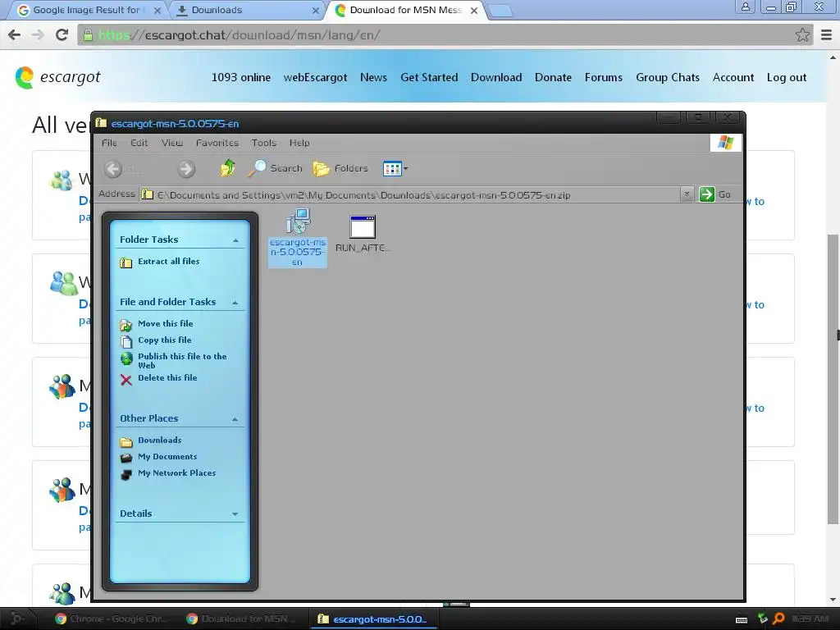
Task: Click the red X delete icon
Action: click(x=126, y=380)
